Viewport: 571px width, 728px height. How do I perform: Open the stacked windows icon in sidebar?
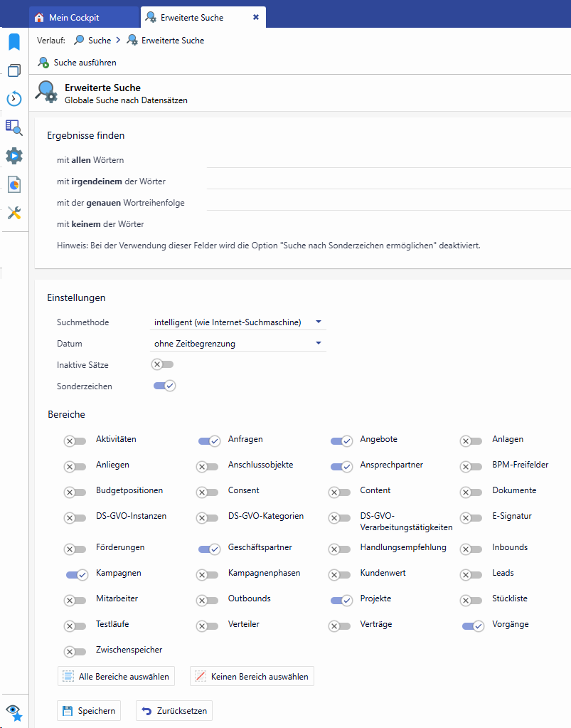click(14, 70)
